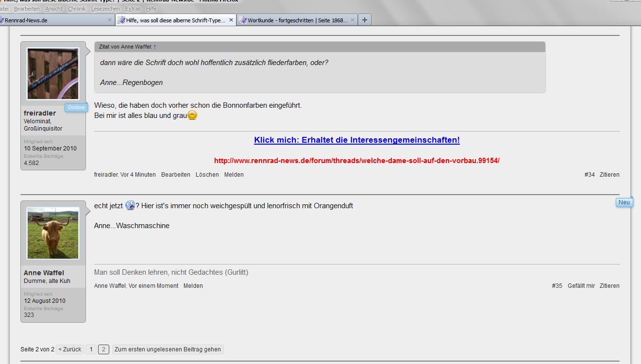This screenshot has height=364, width=641.
Task: Open the Chronik menu
Action: coord(77,9)
